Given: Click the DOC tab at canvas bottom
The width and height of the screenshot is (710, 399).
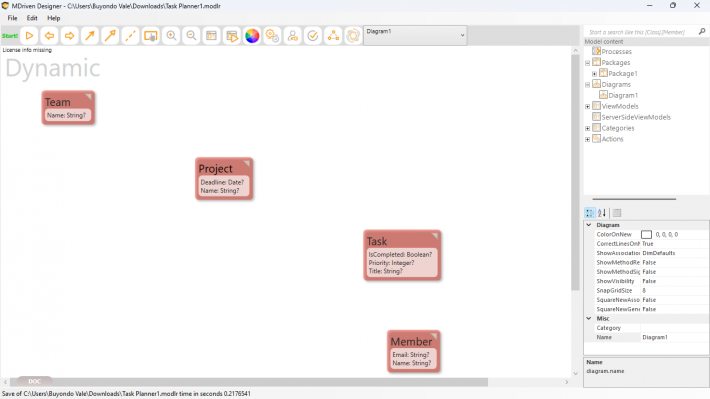Looking at the screenshot, I should pos(34,381).
